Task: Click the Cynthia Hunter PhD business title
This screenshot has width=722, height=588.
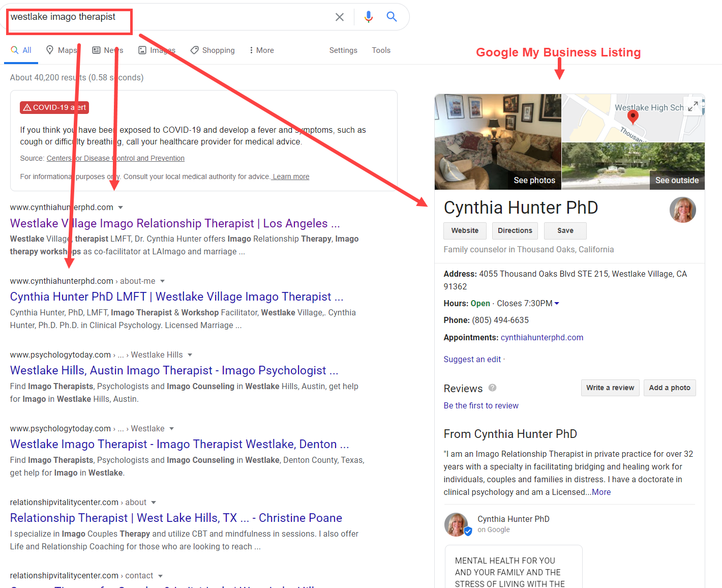Action: (x=521, y=208)
